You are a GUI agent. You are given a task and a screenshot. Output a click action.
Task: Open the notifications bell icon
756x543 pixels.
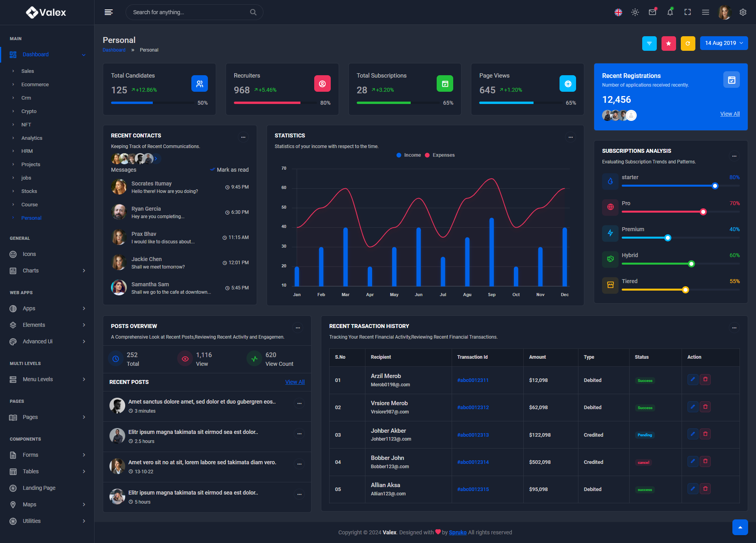(670, 12)
